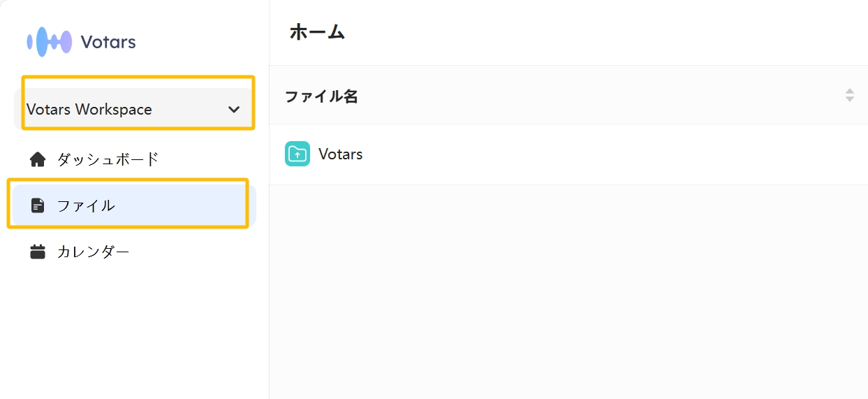Click the ファイル名 column header row

pyautogui.click(x=568, y=95)
